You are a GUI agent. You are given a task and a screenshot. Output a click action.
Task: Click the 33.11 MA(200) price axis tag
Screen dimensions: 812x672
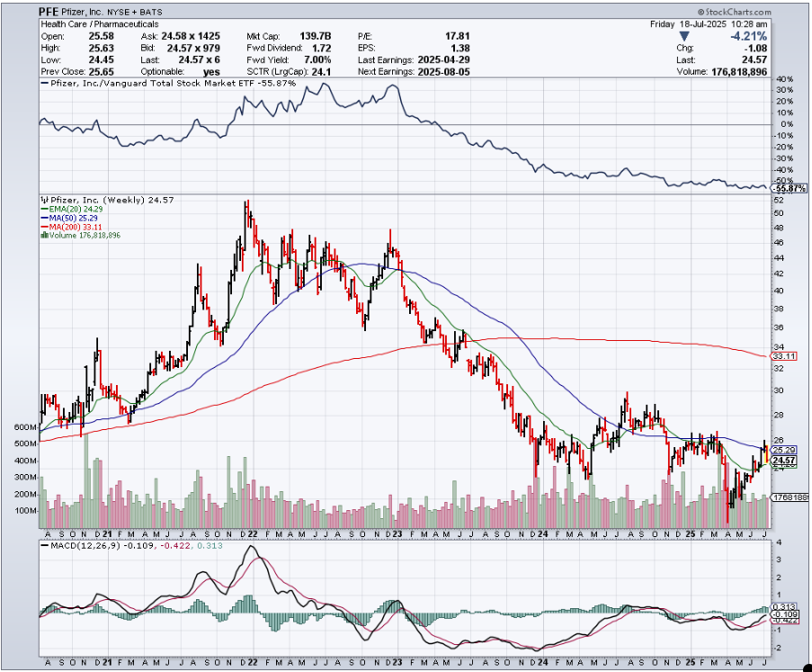click(784, 356)
